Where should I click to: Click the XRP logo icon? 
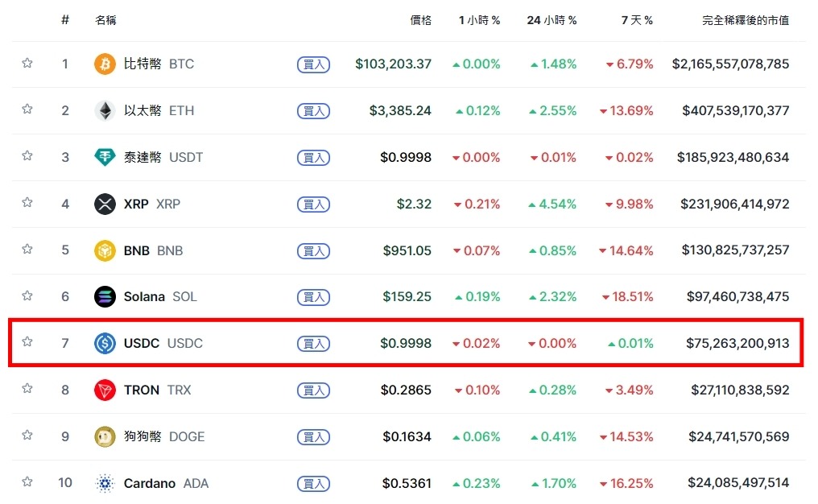104,204
